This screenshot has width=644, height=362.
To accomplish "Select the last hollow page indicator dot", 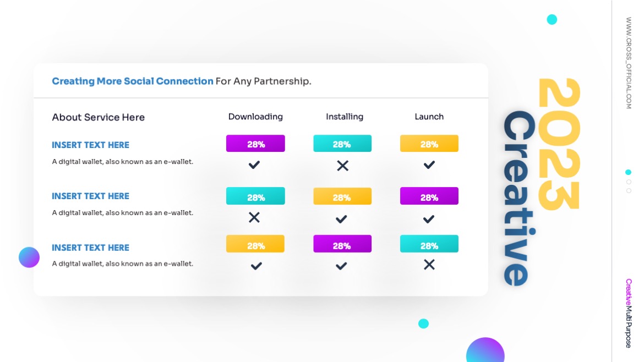I will pos(629,190).
